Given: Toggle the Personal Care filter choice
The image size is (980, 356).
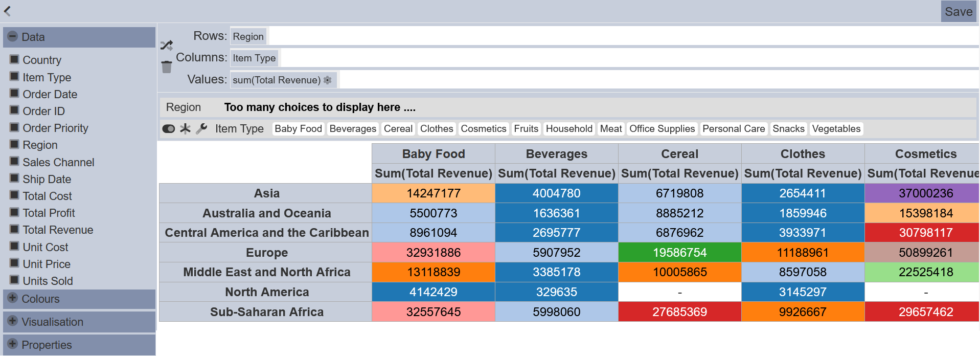Looking at the screenshot, I should pyautogui.click(x=734, y=128).
